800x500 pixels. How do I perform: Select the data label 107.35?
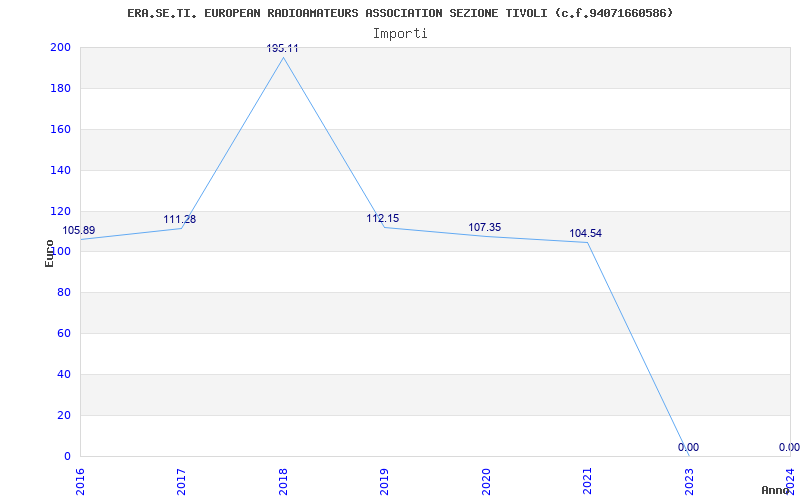[x=485, y=228]
